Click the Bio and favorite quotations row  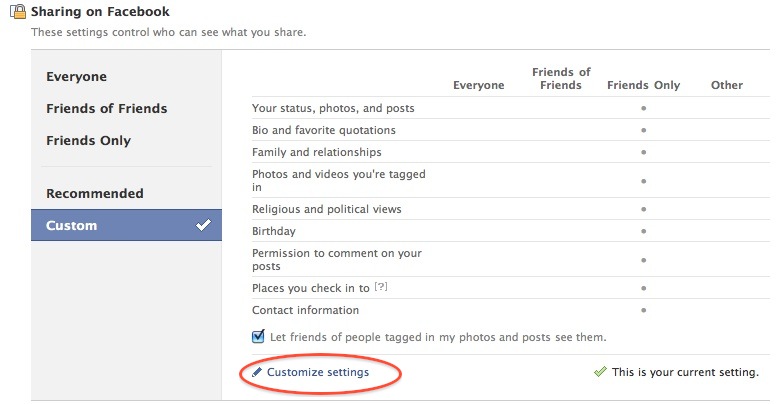coord(511,130)
